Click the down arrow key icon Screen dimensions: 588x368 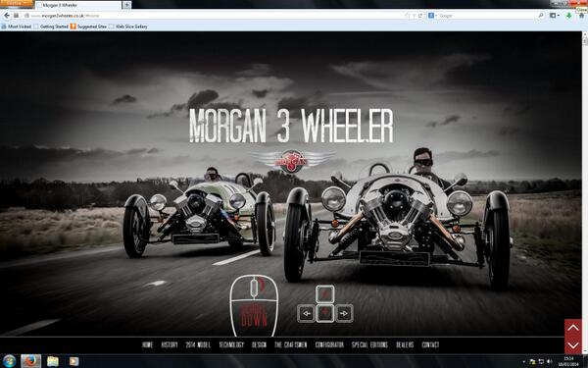tap(325, 314)
